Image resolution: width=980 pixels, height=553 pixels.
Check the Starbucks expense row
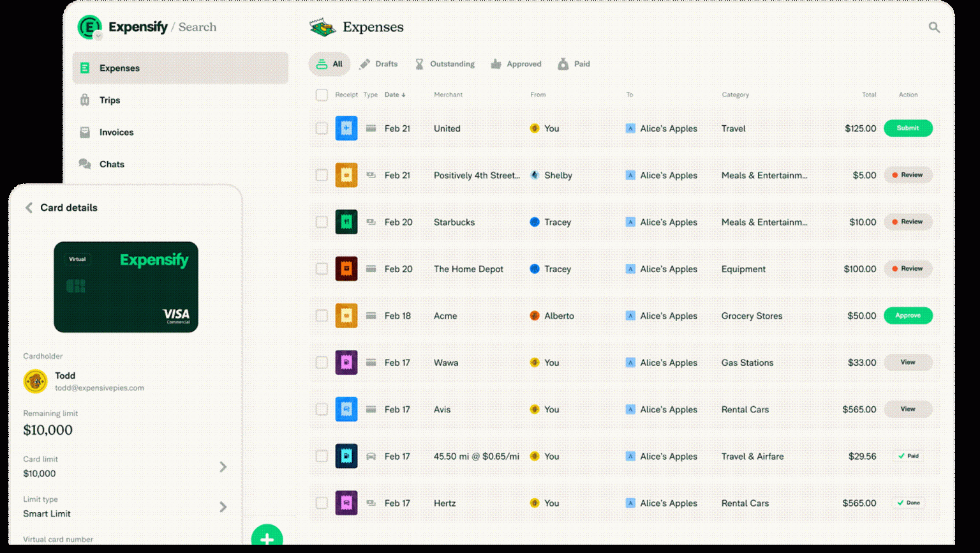click(322, 222)
